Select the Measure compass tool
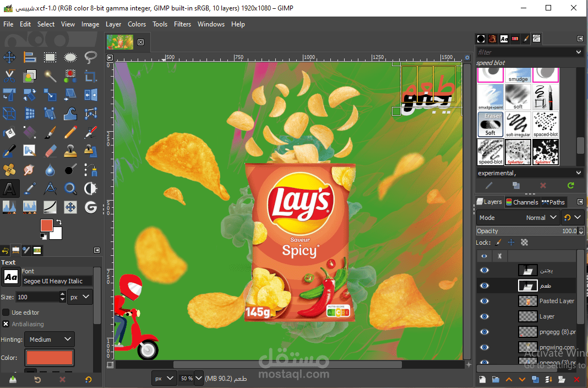Viewport: 588px width, 388px height. pos(50,188)
